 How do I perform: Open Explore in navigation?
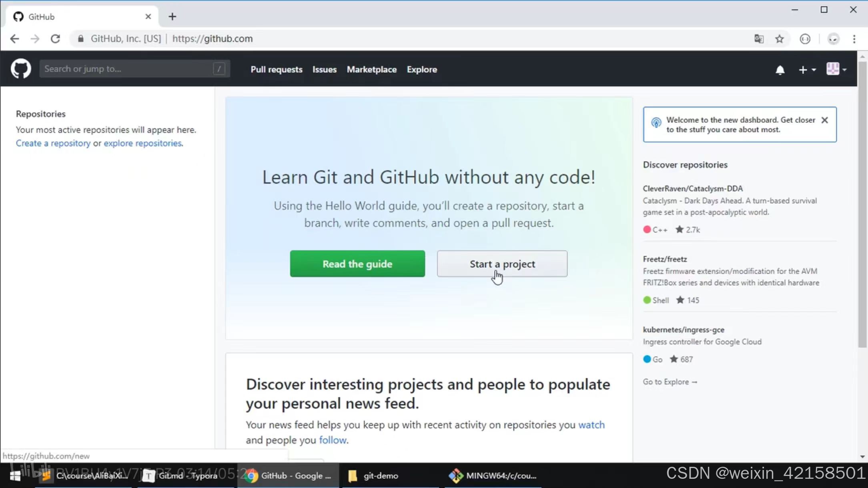click(422, 69)
